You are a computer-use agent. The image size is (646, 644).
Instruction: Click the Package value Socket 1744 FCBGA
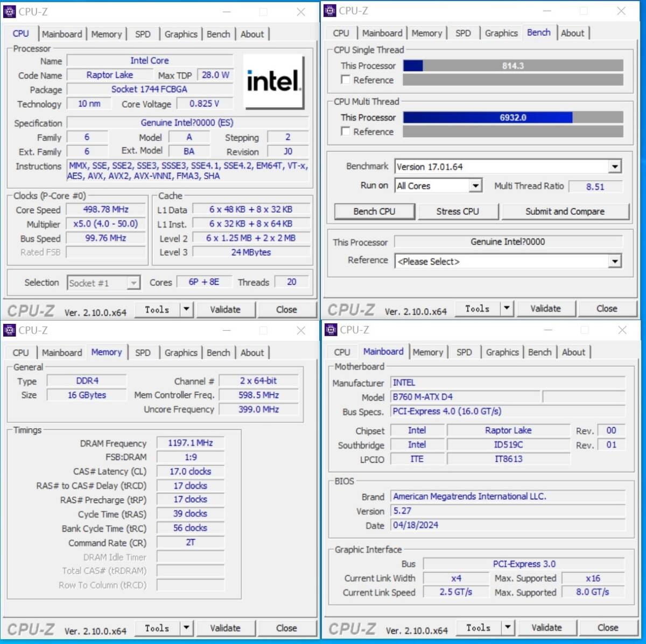150,89
